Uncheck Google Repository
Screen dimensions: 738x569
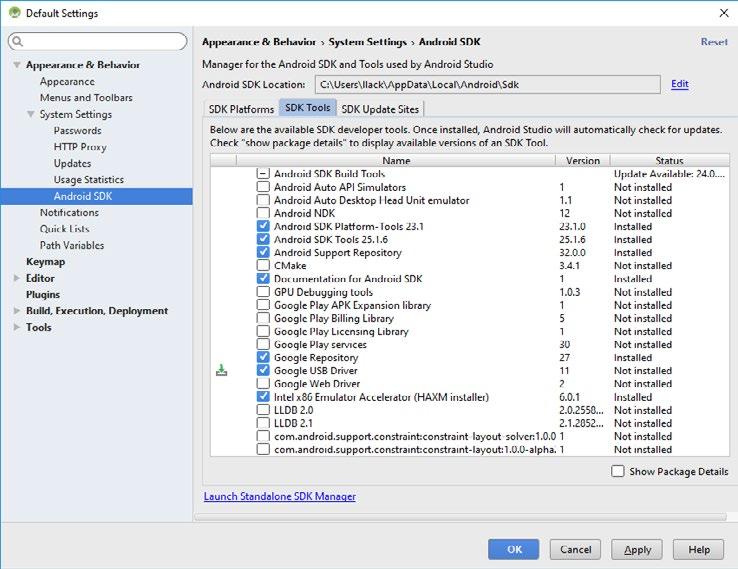263,357
